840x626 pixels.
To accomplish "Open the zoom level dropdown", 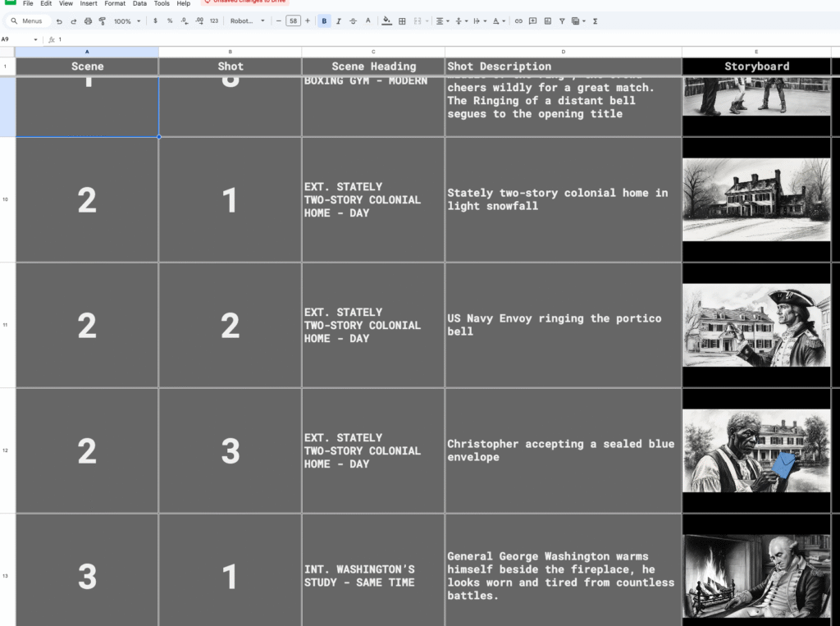I will [126, 21].
